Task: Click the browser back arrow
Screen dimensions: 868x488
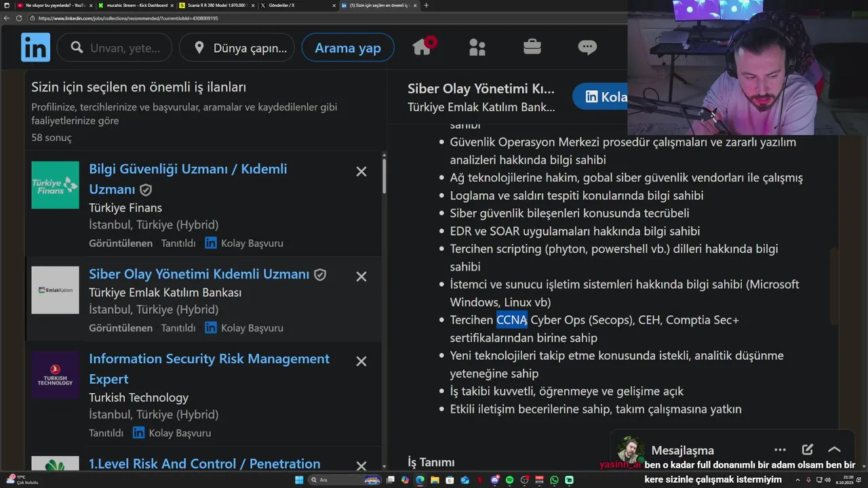Action: (x=7, y=18)
